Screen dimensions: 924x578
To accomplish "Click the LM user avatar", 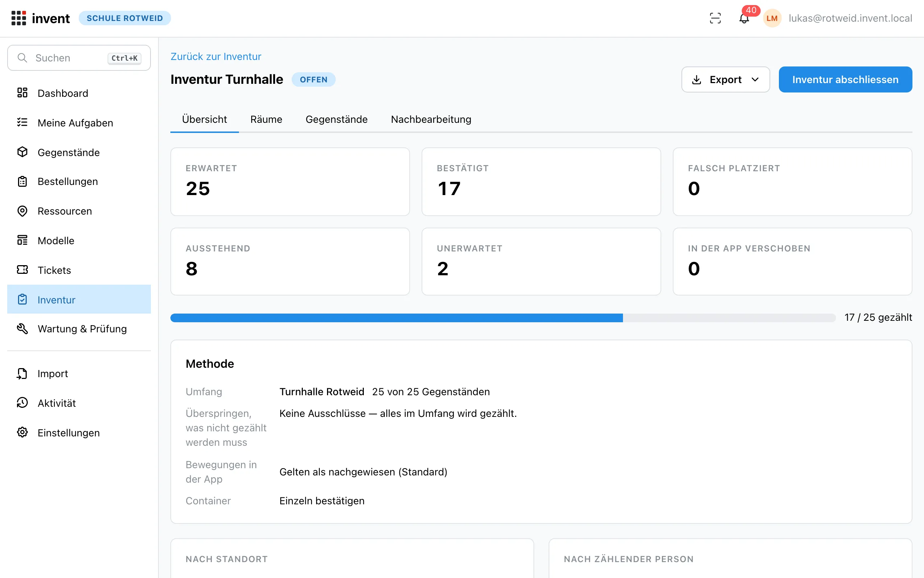I will point(772,18).
